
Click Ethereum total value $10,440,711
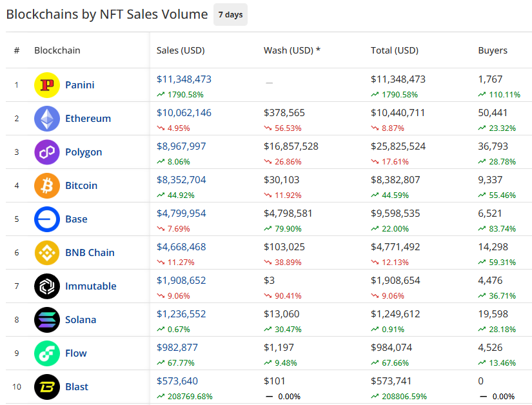(x=398, y=113)
